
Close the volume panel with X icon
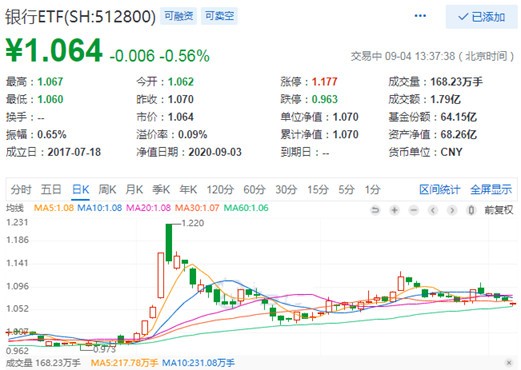coord(509,363)
